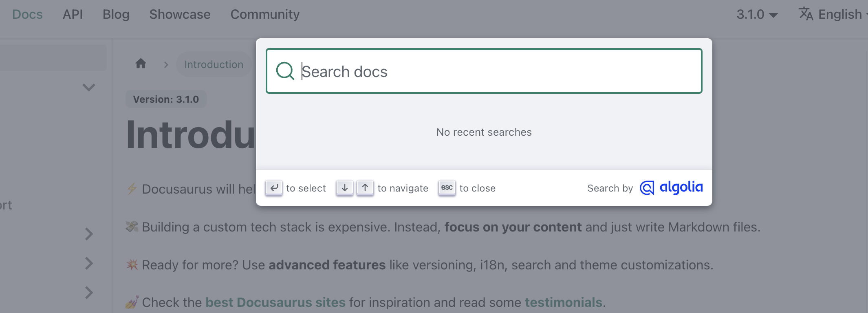The height and width of the screenshot is (313, 868).
Task: Click the 'to close' hint text
Action: pos(477,188)
